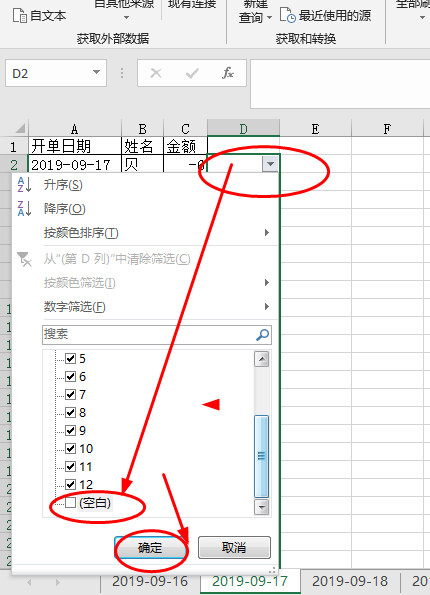Click the formula bar confirm checkmark icon
Image resolution: width=430 pixels, height=595 pixels.
pos(192,73)
